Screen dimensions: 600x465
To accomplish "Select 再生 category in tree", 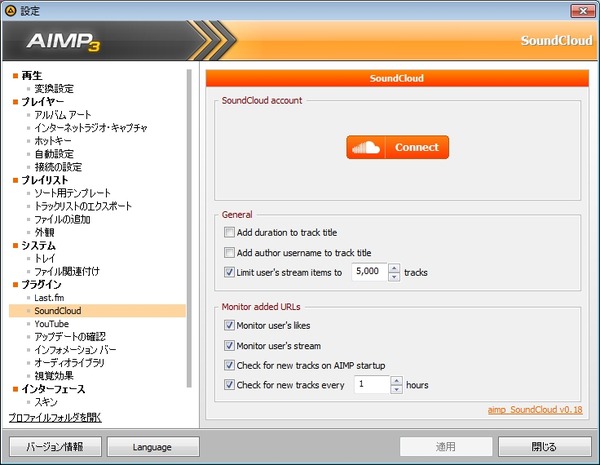I will point(32,76).
